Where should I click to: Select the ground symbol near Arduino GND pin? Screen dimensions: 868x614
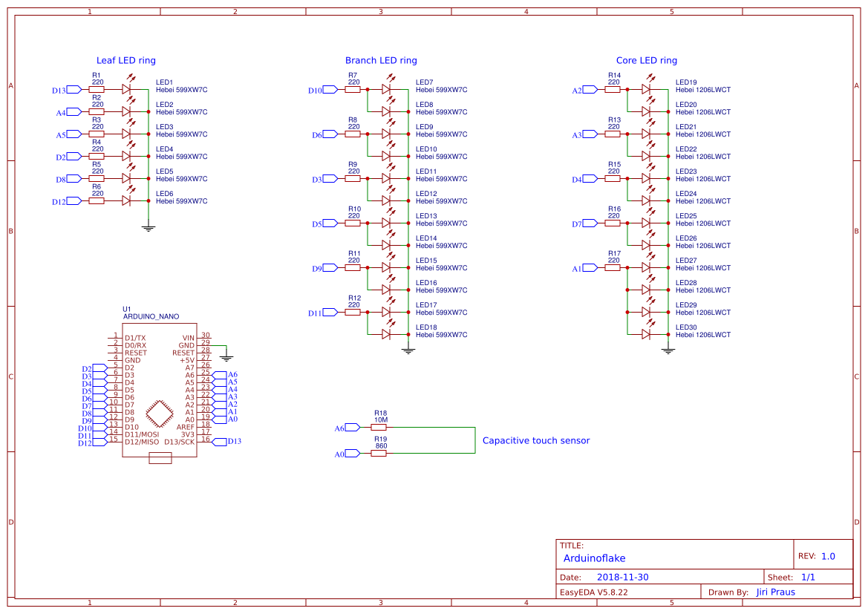click(227, 358)
